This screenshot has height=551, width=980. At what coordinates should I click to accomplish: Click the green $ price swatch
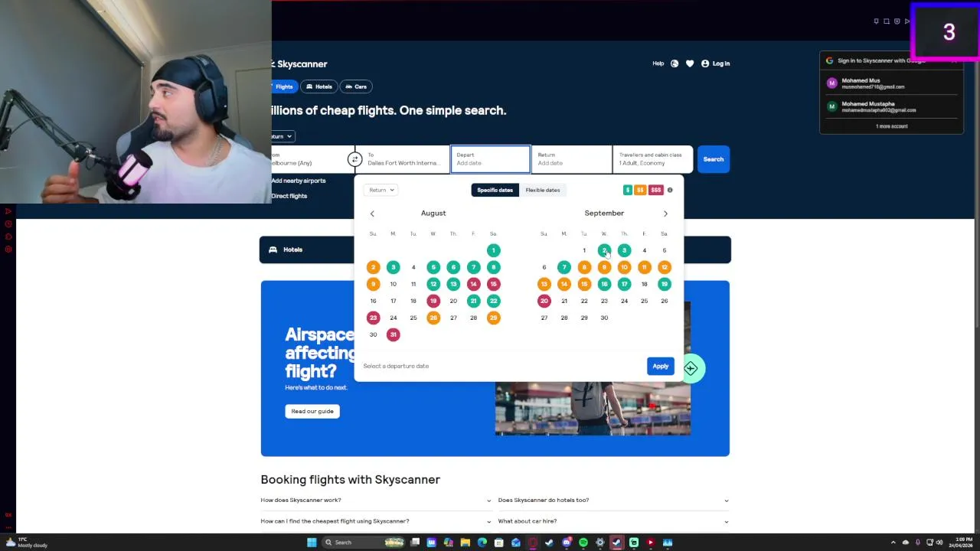[x=628, y=190]
